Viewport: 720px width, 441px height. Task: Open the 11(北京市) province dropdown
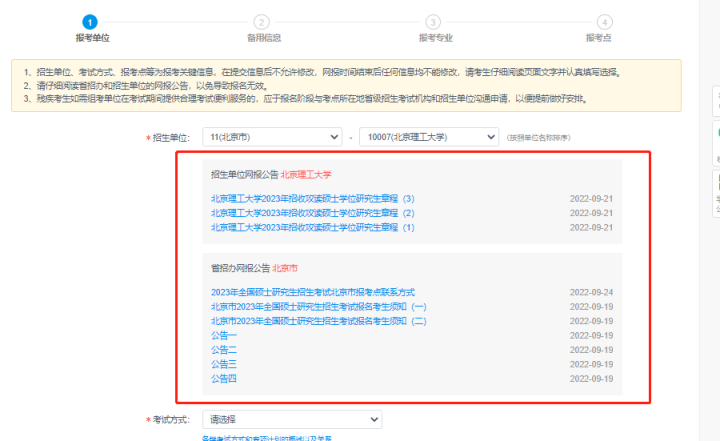272,137
